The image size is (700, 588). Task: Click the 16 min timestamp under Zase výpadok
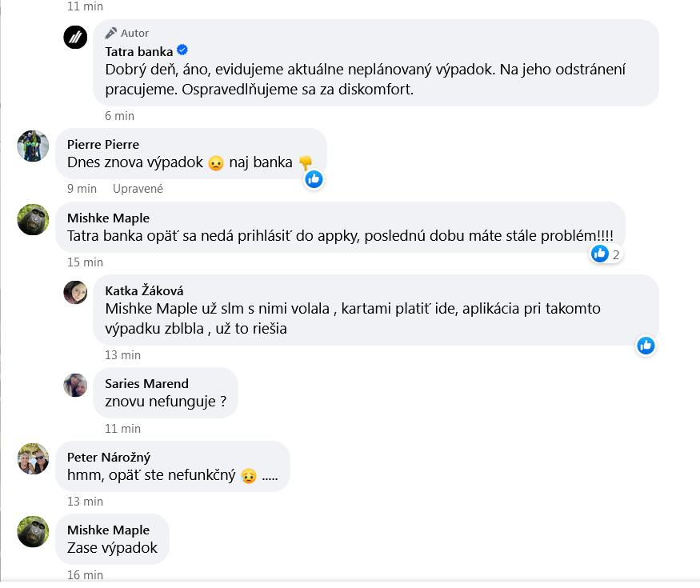[85, 574]
